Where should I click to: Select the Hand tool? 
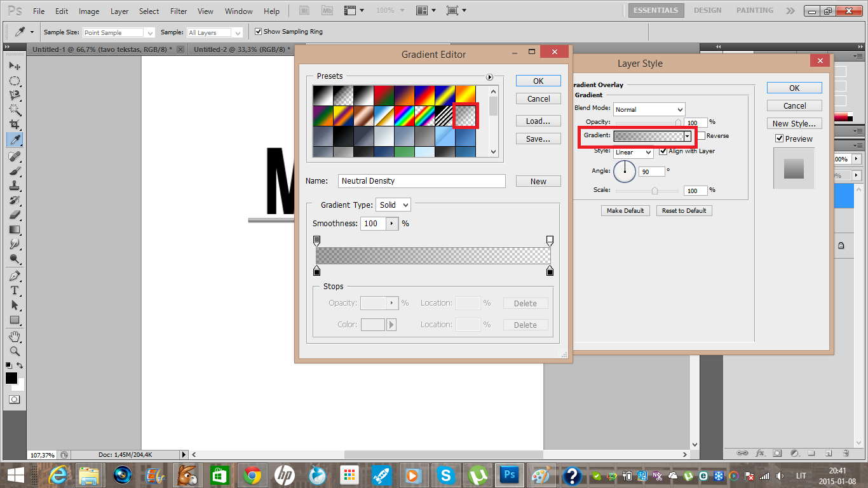pos(14,336)
